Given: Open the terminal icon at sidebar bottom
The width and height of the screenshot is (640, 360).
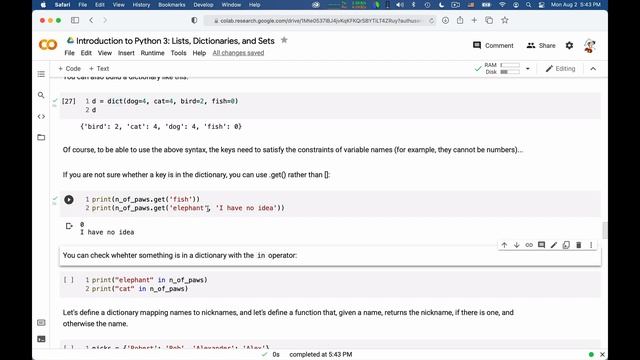Looking at the screenshot, I should tap(41, 339).
